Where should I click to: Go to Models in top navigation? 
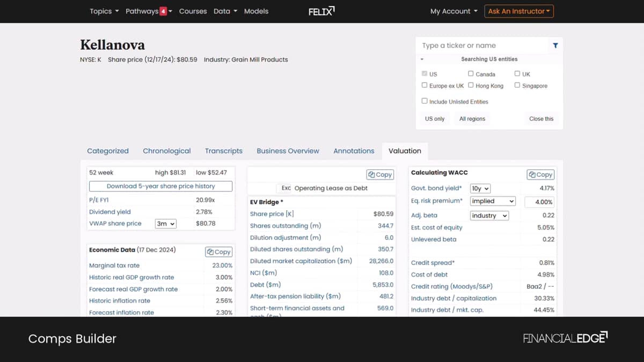(x=256, y=11)
